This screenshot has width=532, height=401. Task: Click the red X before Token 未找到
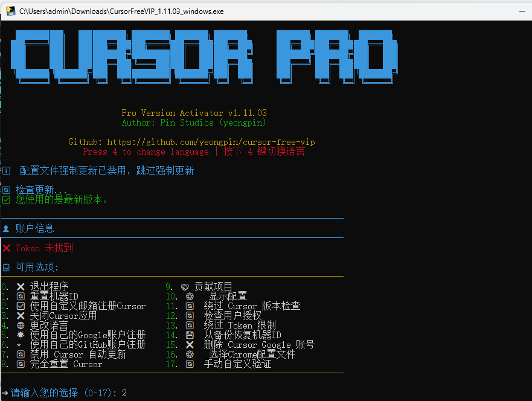[x=6, y=248]
